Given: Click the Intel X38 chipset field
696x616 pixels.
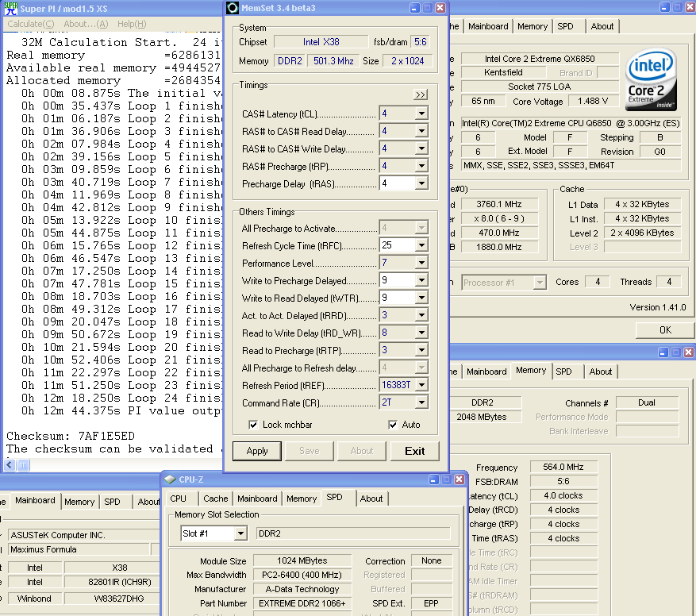Looking at the screenshot, I should pos(321,42).
